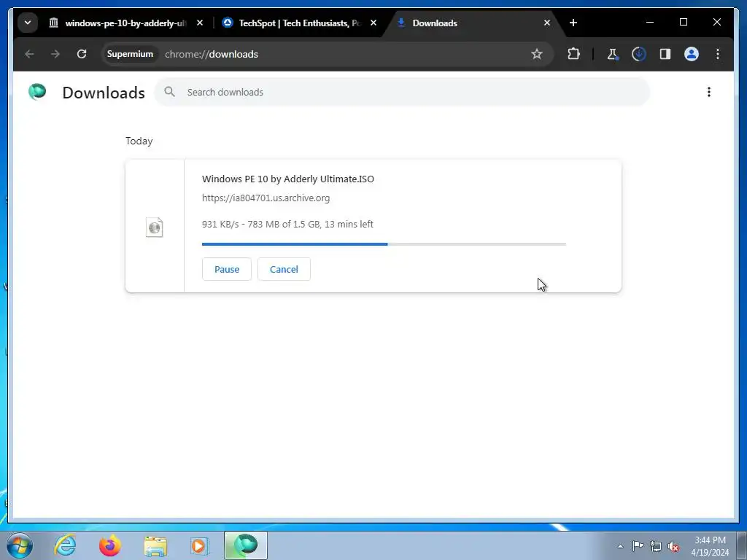Open the network tray icon
Image resolution: width=747 pixels, height=560 pixels.
coord(656,546)
